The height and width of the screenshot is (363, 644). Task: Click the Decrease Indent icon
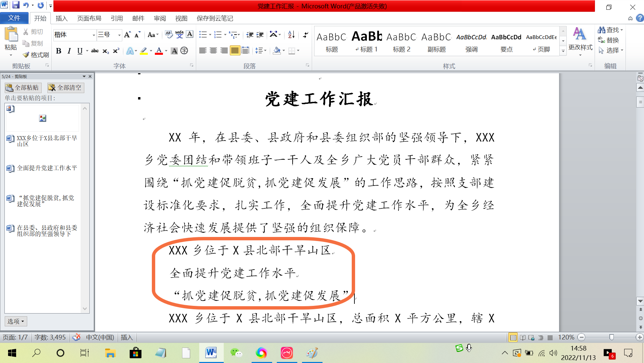click(x=250, y=34)
